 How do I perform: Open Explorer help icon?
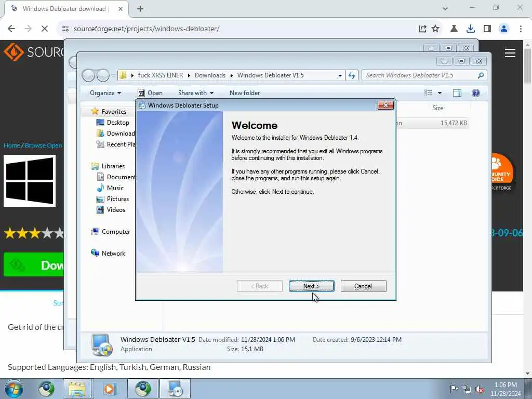click(476, 93)
